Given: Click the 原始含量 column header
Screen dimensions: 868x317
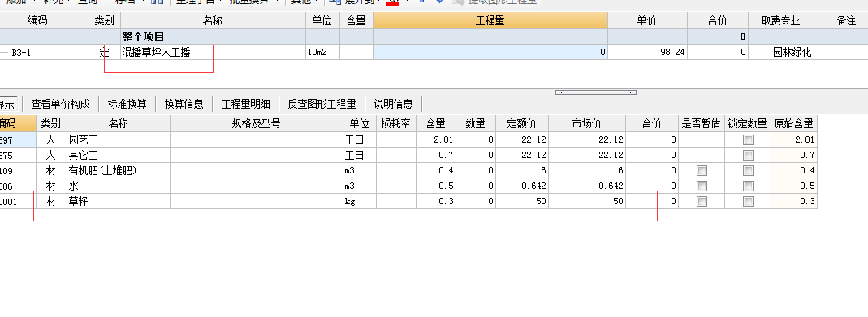Looking at the screenshot, I should pos(794,124).
